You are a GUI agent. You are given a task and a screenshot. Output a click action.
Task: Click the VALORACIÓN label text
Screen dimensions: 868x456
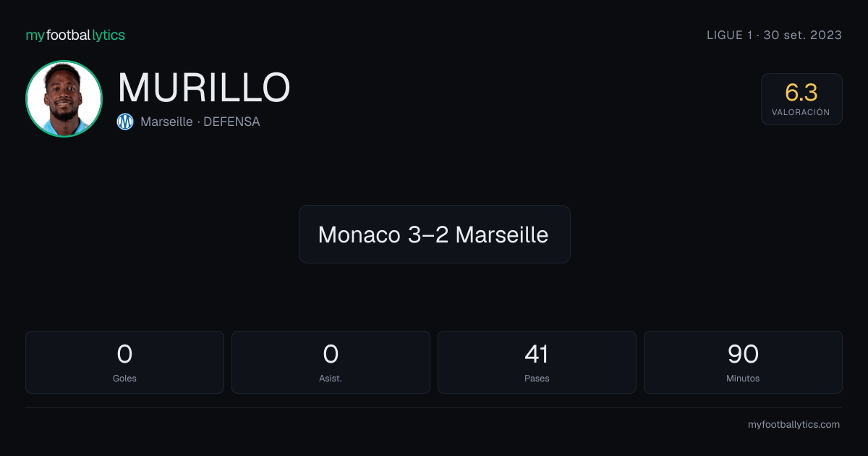pos(801,113)
